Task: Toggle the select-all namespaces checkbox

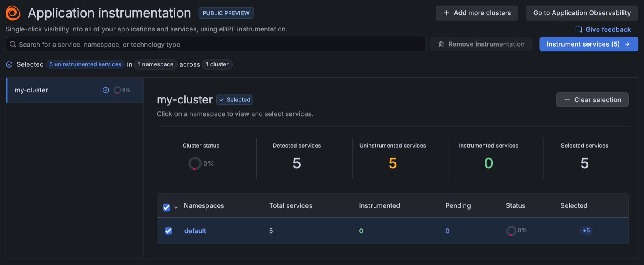Action: (x=167, y=207)
